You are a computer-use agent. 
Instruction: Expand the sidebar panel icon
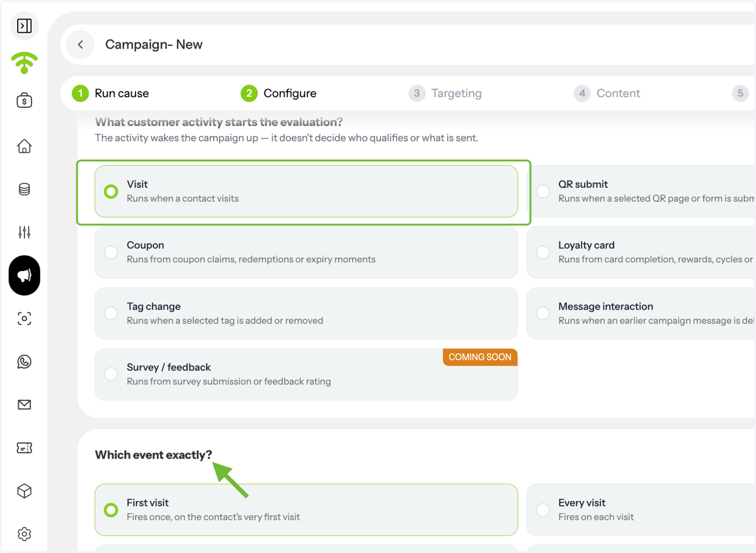25,26
